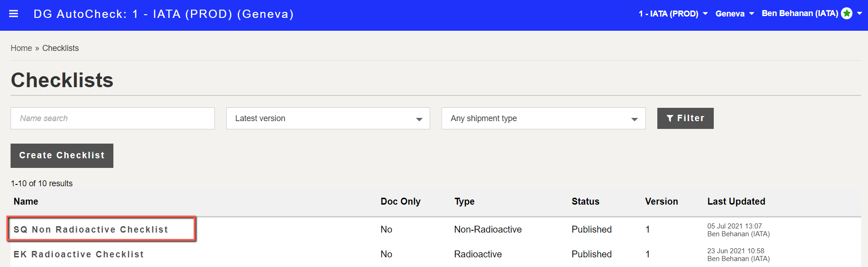The height and width of the screenshot is (267, 868).
Task: Click the Doc Only column header
Action: pos(400,201)
